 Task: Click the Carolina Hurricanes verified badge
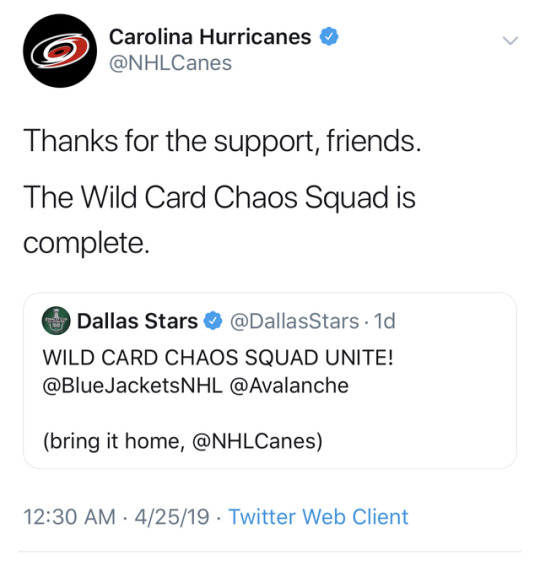click(329, 36)
